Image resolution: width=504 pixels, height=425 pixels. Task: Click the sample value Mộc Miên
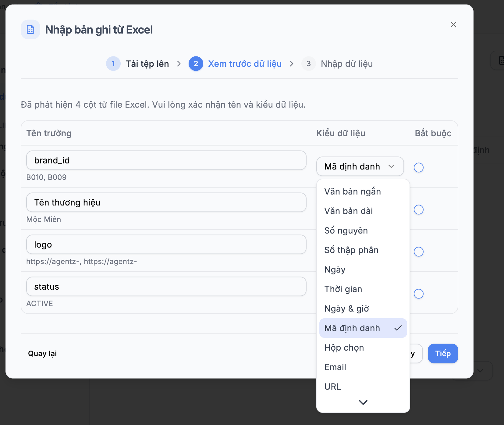point(44,220)
